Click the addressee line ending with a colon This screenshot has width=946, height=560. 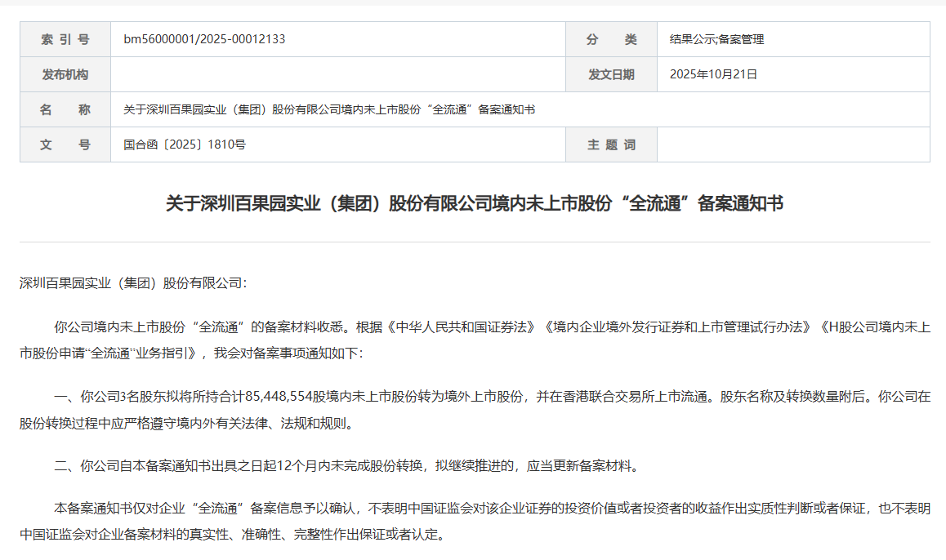click(132, 283)
